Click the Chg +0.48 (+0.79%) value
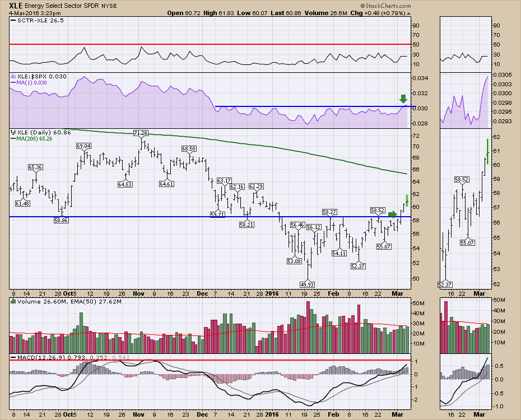Viewport: 521px width, 420px height. click(378, 13)
